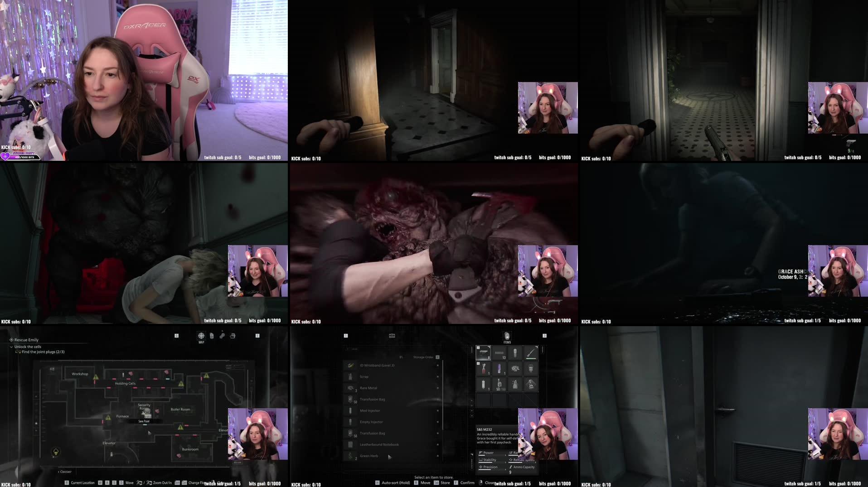Select the warning icon near the Furnace room
Screen dimensions: 868x487
(108, 417)
